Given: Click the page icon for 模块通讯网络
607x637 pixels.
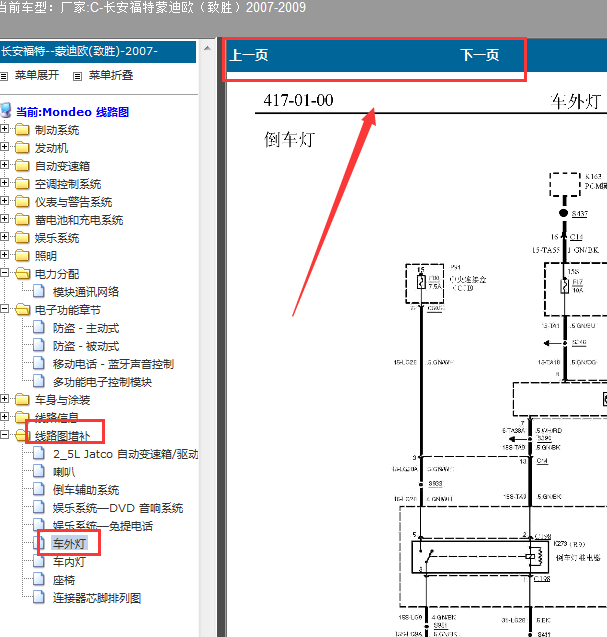Looking at the screenshot, I should (x=39, y=291).
